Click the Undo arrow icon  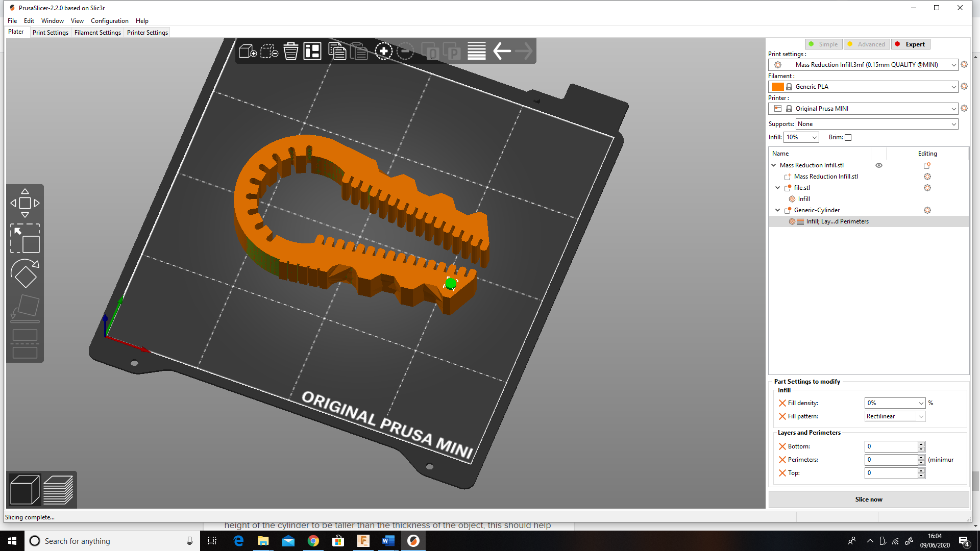[502, 51]
